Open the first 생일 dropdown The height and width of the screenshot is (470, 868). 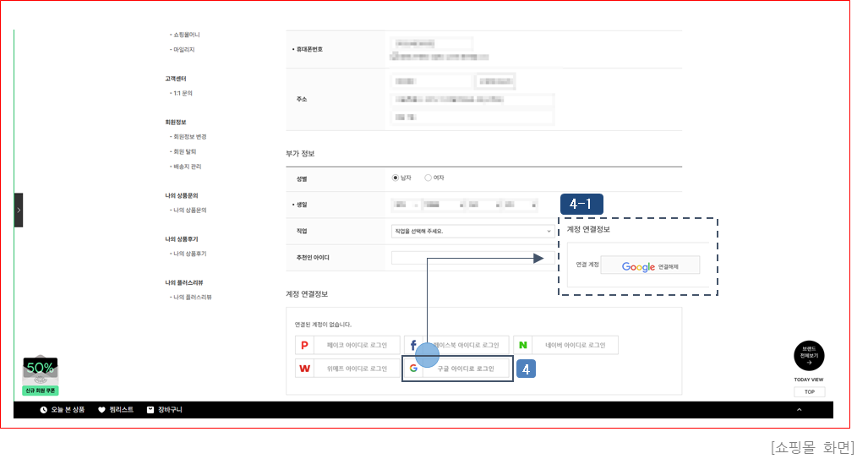click(405, 205)
